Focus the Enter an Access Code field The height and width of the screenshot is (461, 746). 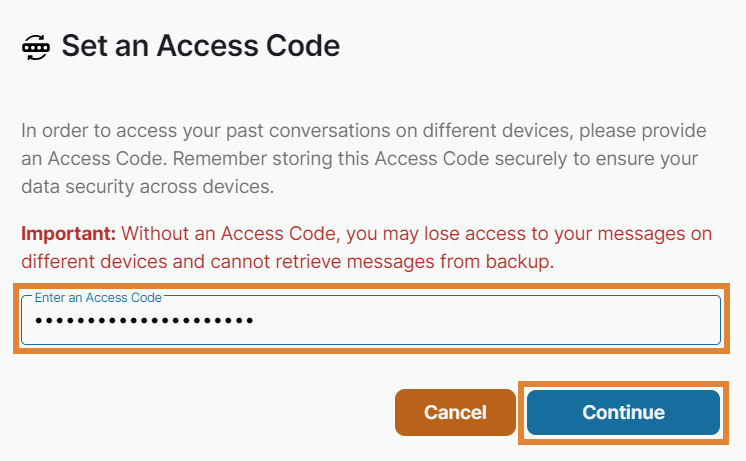click(370, 321)
